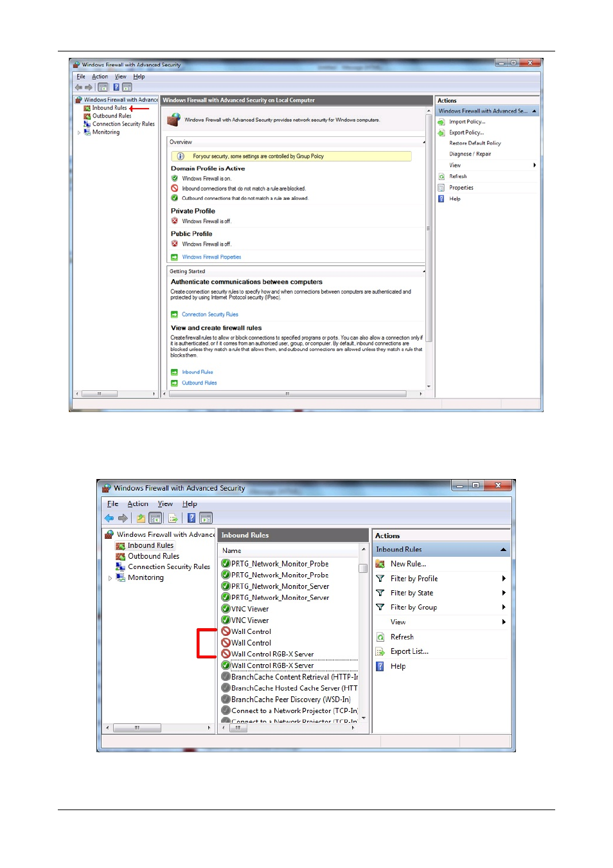This screenshot has height=868, width=613.
Task: Click Restore Default Policy in the upper Actions pane
Action: (x=475, y=143)
